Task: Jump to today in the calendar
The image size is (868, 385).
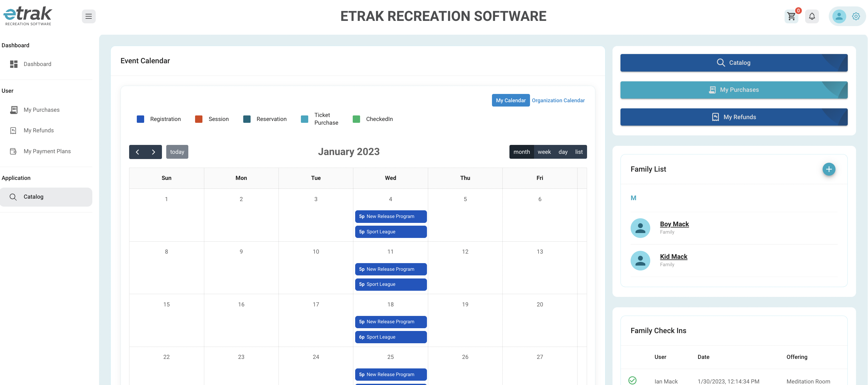Action: point(177,152)
